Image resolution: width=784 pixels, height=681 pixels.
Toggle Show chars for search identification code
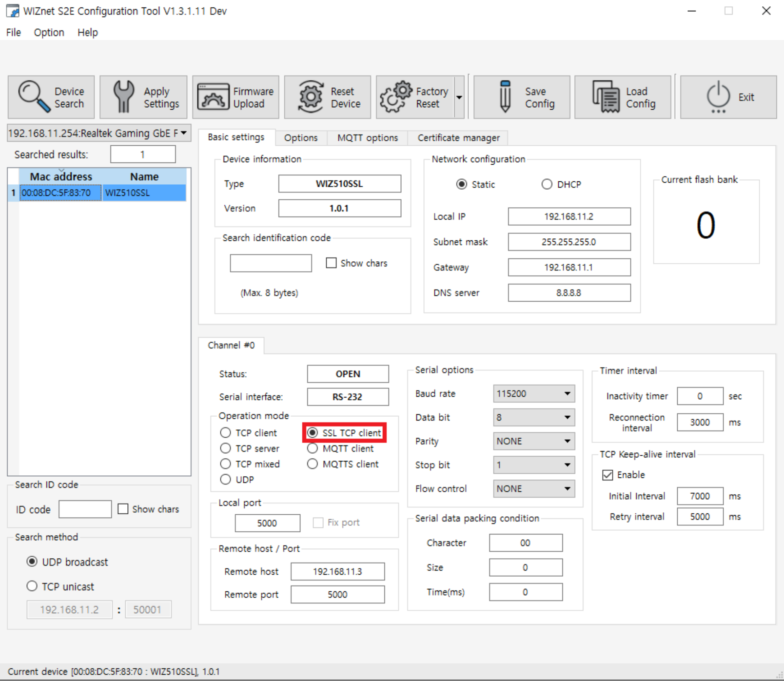331,263
